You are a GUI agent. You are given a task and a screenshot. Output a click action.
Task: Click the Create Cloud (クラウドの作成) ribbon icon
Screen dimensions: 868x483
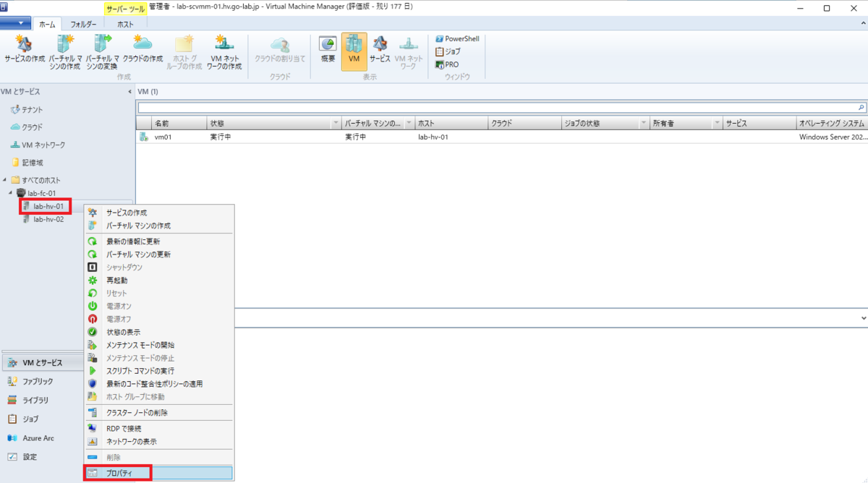(142, 48)
